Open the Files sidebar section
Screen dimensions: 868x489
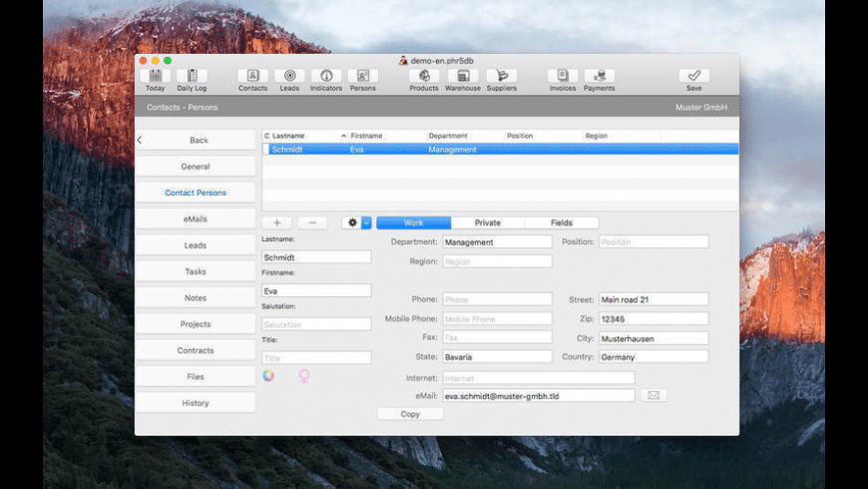pyautogui.click(x=196, y=376)
